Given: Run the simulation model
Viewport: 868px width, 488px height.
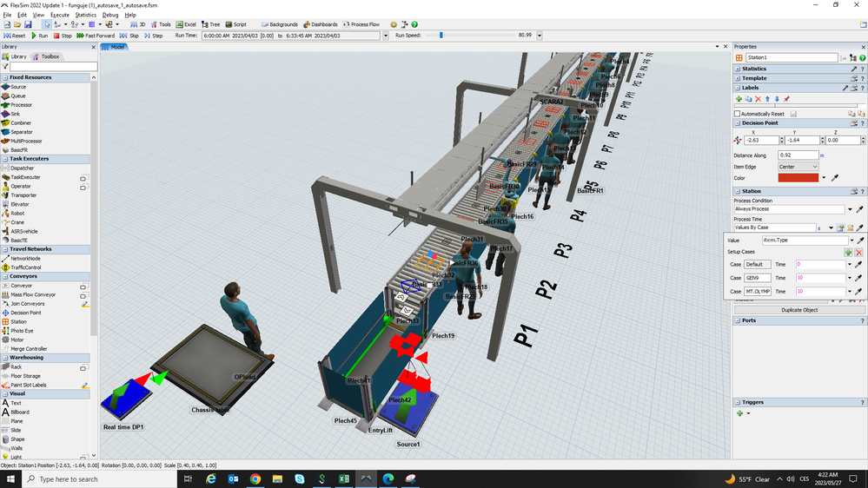Looking at the screenshot, I should pyautogui.click(x=39, y=36).
